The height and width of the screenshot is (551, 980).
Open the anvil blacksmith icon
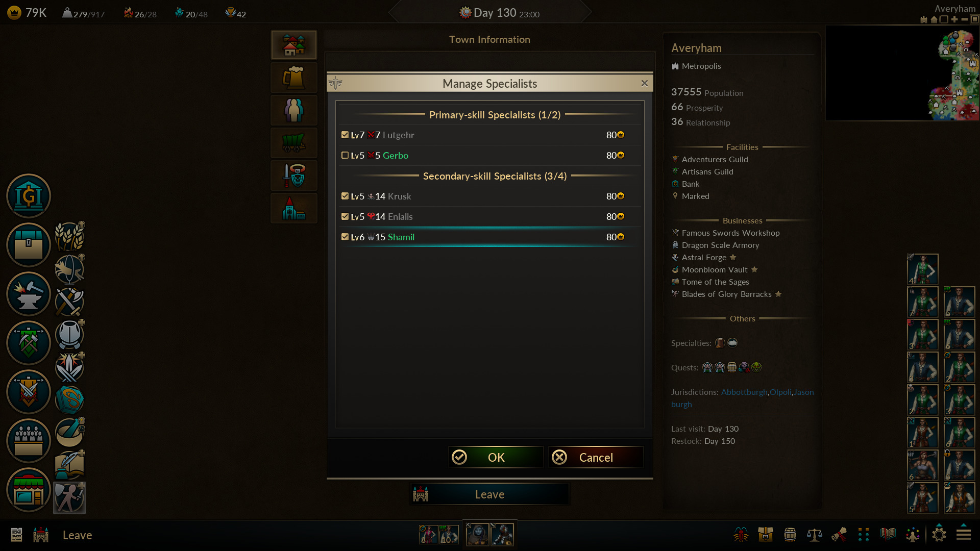pos(29,294)
